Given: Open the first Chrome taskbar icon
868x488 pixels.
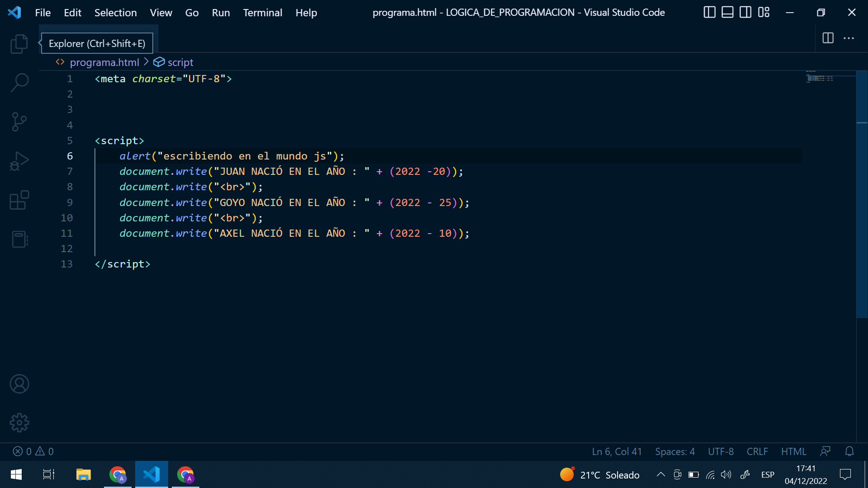Looking at the screenshot, I should [x=118, y=474].
